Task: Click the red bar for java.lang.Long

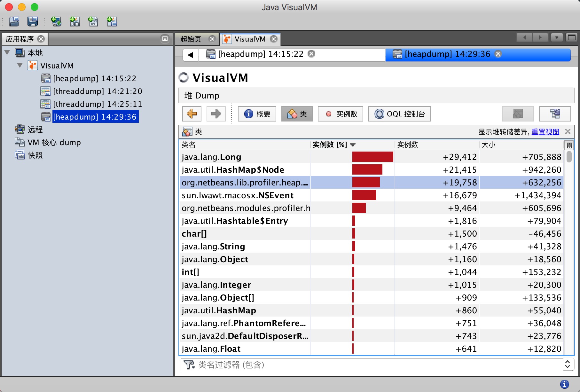Action: (x=373, y=157)
